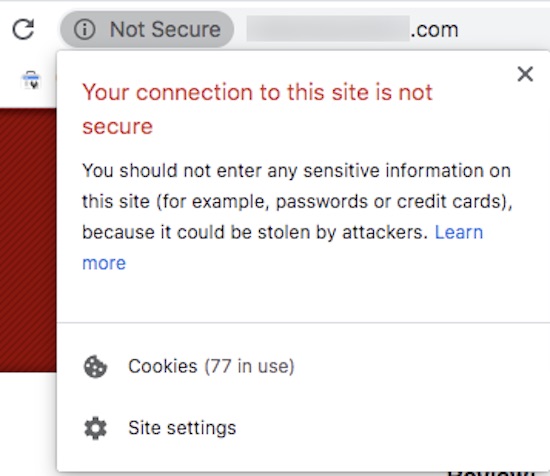Click the Not Secure label chip
The image size is (550, 476).
[147, 29]
